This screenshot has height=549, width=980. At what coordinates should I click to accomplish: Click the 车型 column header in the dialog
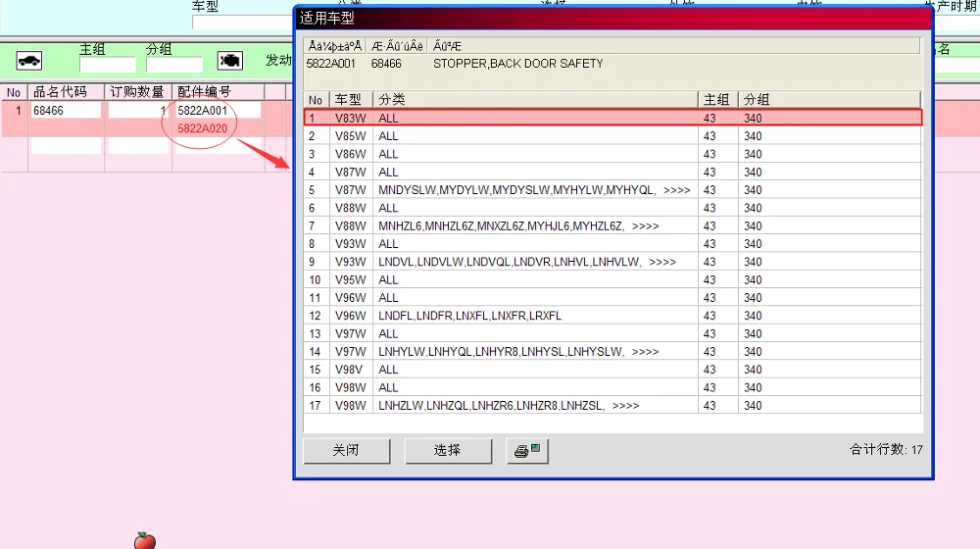(351, 99)
